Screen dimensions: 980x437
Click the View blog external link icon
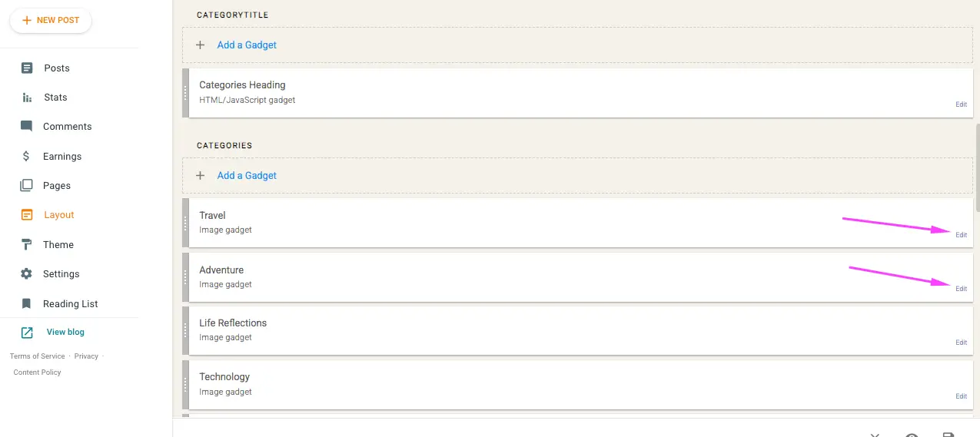(x=27, y=333)
